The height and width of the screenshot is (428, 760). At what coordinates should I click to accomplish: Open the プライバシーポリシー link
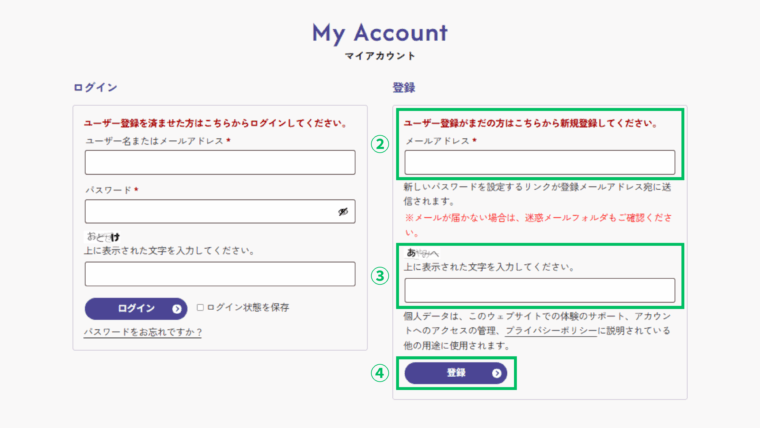click(x=553, y=330)
